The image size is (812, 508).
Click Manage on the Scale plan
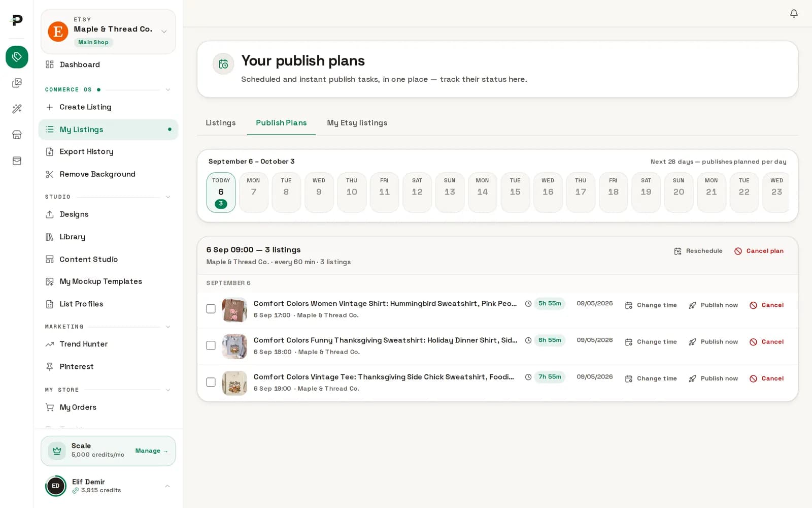point(151,451)
